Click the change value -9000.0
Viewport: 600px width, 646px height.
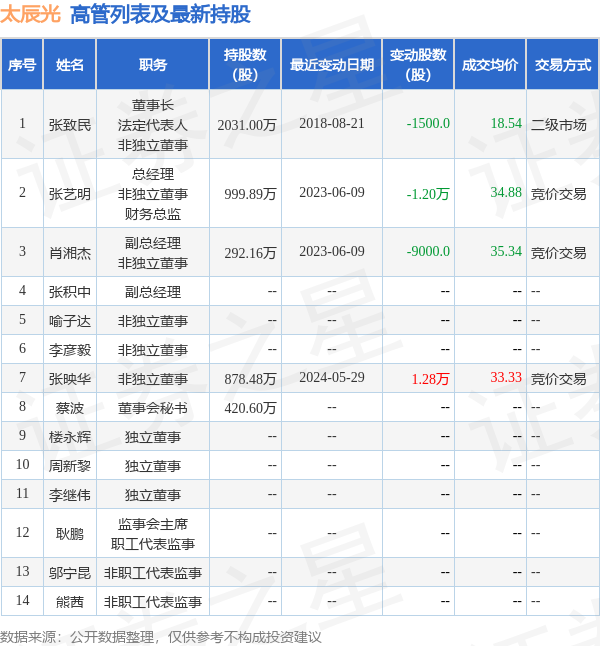click(x=428, y=251)
